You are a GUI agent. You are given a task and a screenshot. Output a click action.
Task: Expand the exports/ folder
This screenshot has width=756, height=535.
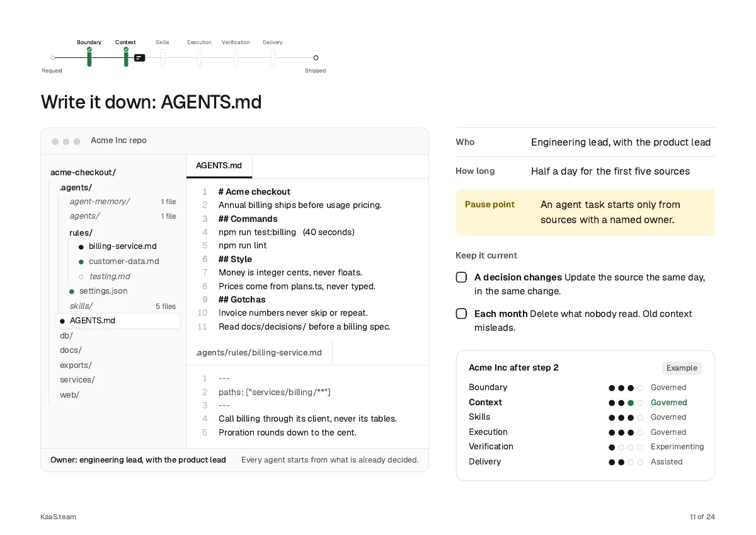[76, 365]
